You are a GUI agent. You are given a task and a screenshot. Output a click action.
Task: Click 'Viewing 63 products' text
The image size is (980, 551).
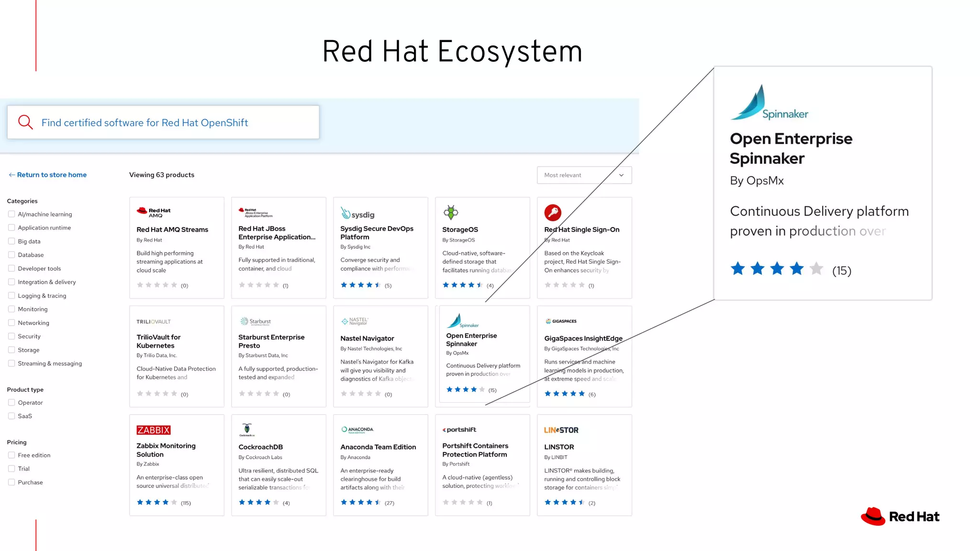point(162,175)
